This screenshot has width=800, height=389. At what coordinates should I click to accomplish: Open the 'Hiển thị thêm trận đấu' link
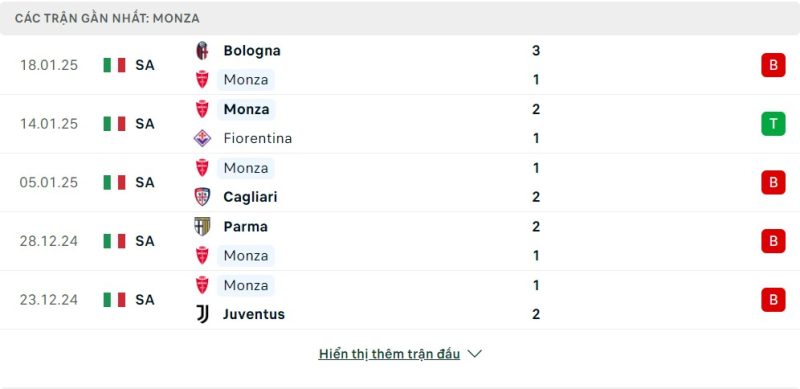[389, 354]
